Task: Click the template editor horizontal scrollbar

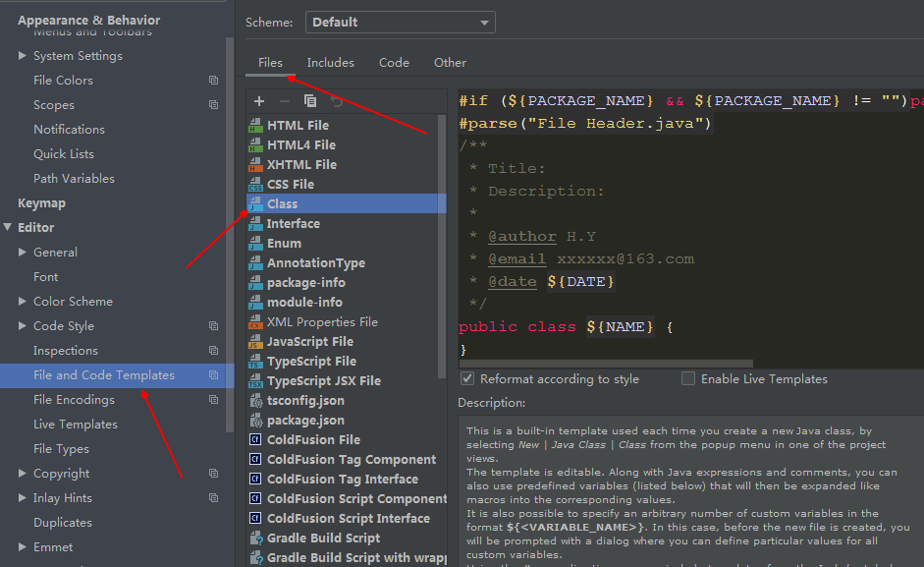Action: [606, 364]
